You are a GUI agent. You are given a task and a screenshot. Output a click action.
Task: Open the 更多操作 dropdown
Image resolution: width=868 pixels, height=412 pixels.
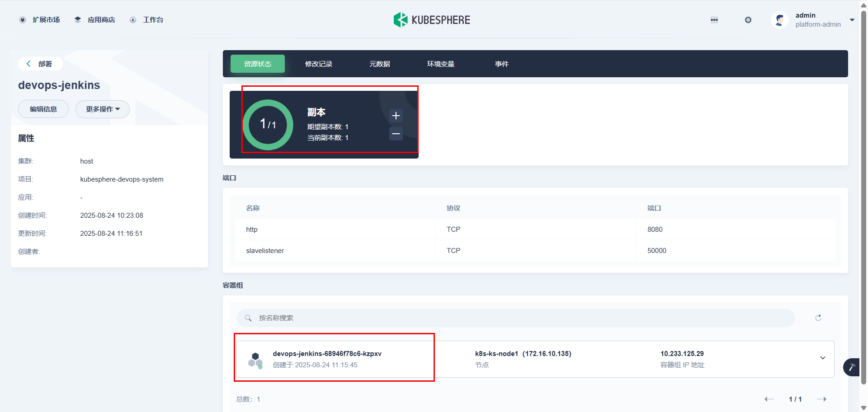click(103, 109)
